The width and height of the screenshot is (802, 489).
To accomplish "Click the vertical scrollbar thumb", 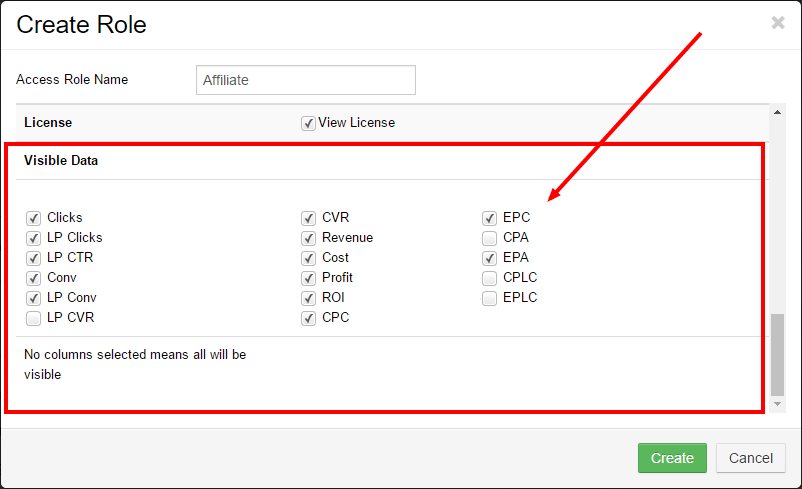I will [777, 354].
